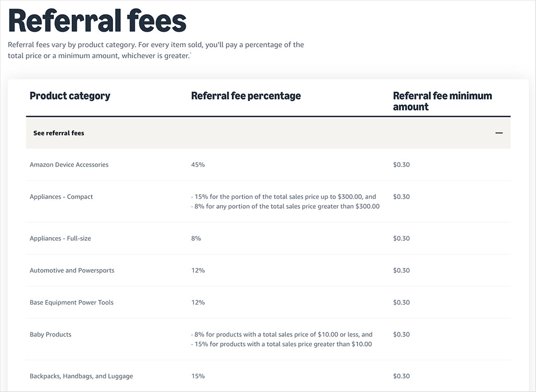The width and height of the screenshot is (536, 392).
Task: Click the Baby Products category row
Action: point(50,334)
